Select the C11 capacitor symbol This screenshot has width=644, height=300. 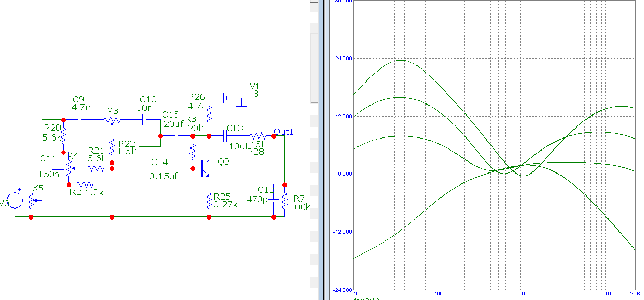pos(58,168)
